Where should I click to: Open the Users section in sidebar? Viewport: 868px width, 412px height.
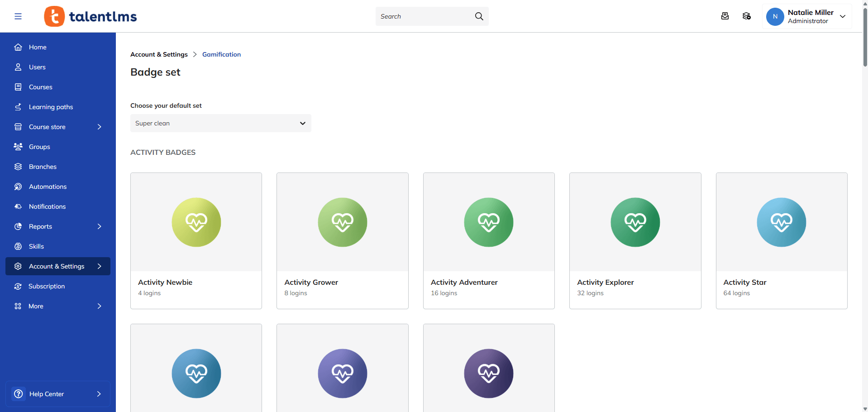tap(37, 67)
